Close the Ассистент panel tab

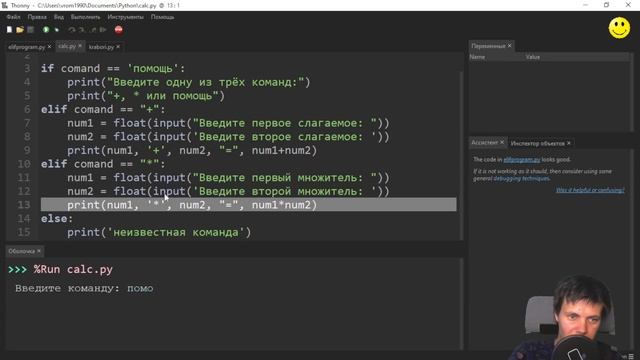tap(502, 142)
